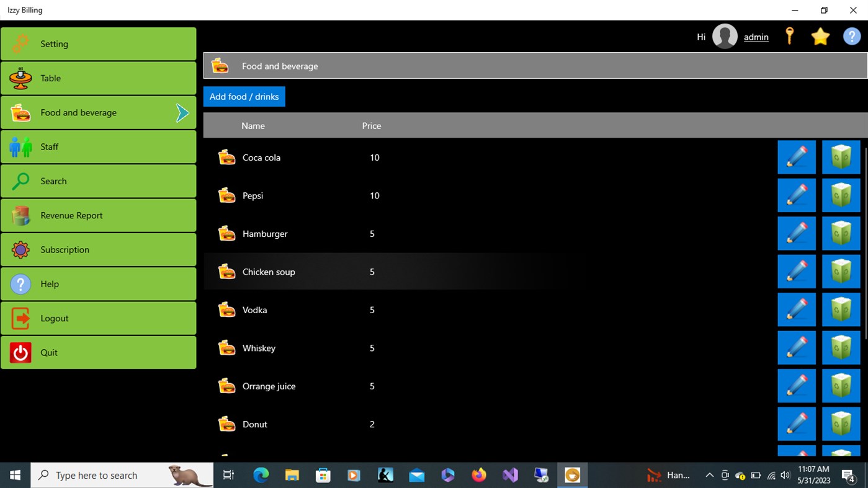This screenshot has width=868, height=488.
Task: Edit Coca cola using the pencil icon
Action: [x=797, y=157]
